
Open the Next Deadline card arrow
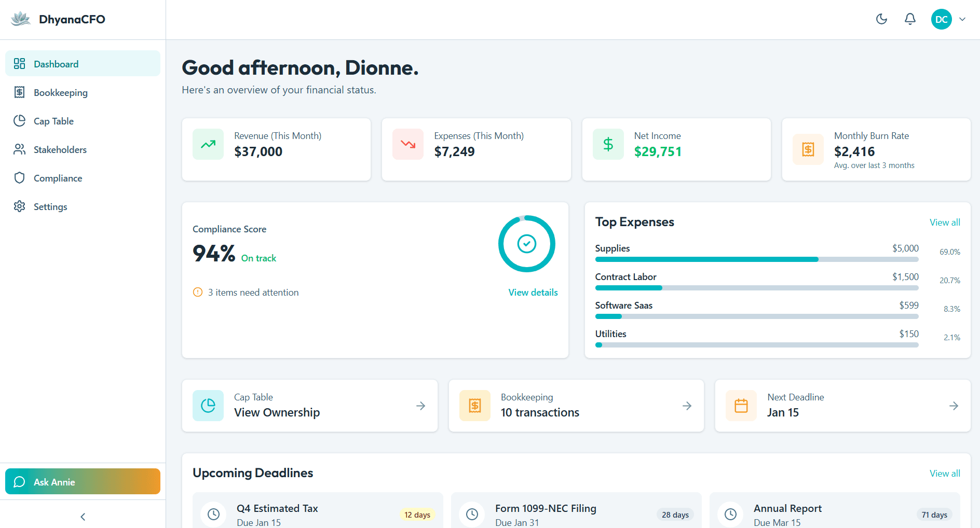954,406
